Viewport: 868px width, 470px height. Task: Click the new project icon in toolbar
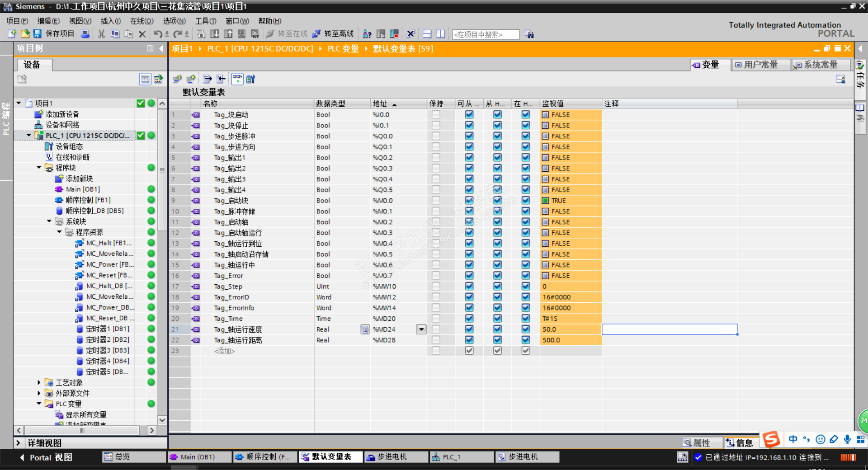coord(12,34)
